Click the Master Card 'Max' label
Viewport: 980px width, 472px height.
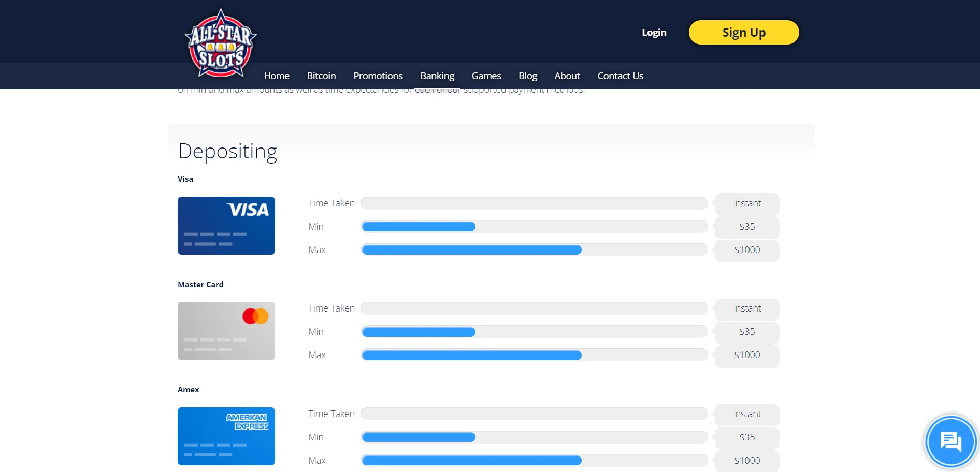[317, 355]
